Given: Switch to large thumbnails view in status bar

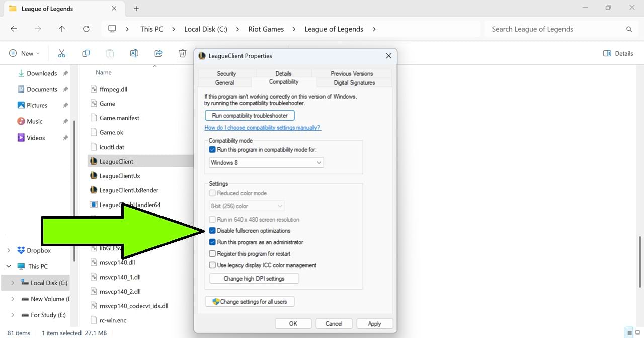Looking at the screenshot, I should (638, 333).
